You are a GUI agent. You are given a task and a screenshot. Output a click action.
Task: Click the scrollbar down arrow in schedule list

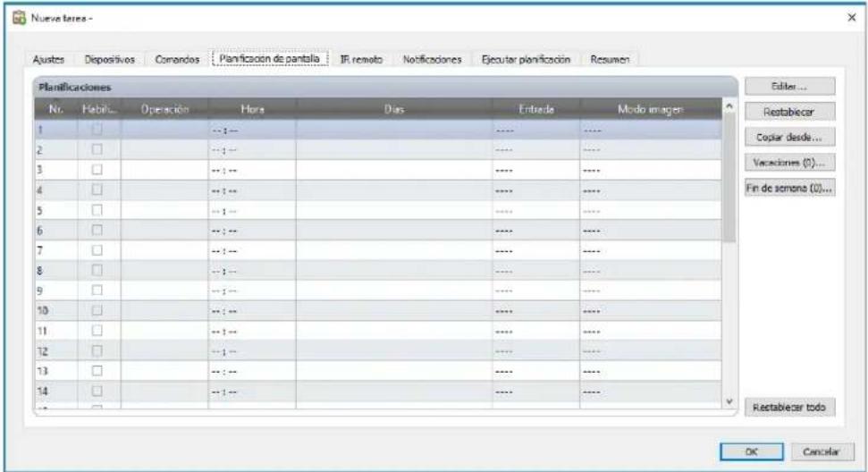pos(728,402)
